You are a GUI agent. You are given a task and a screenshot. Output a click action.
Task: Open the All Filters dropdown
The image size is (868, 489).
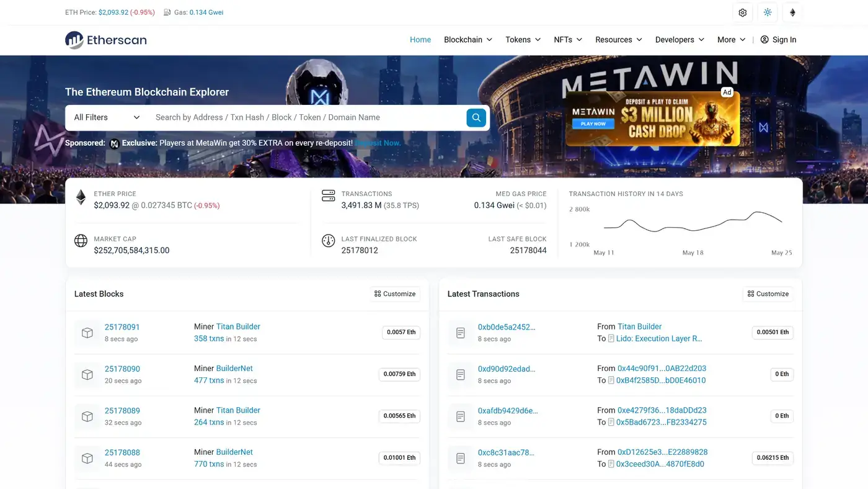coord(107,117)
